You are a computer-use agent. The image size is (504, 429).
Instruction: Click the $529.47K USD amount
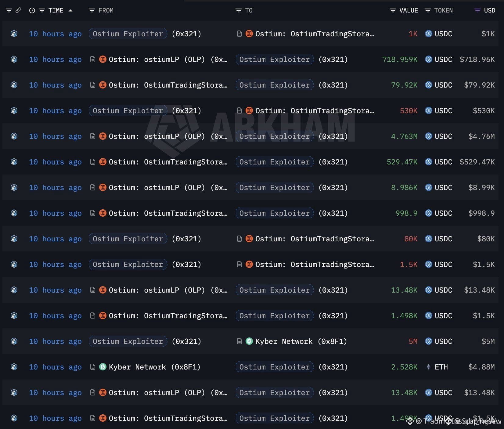(477, 162)
